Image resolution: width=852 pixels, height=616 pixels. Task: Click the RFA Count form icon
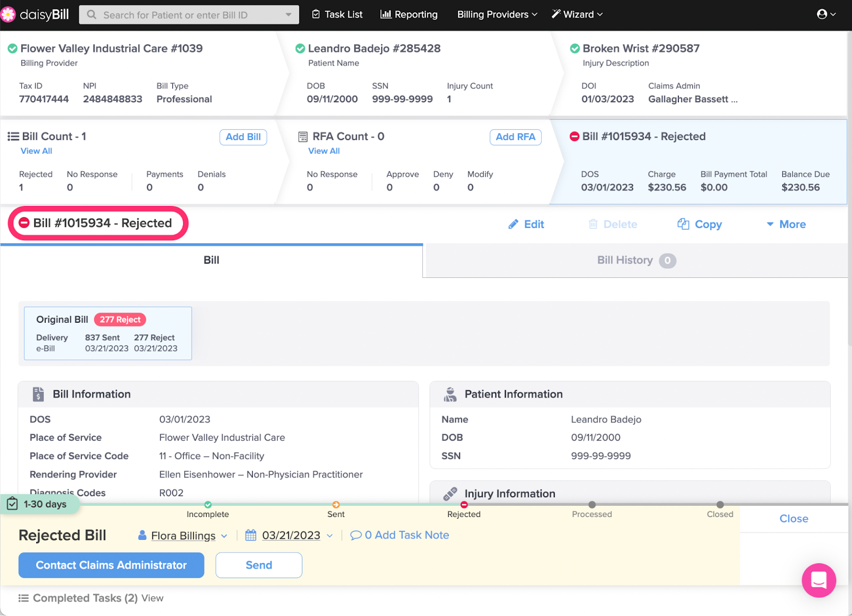pyautogui.click(x=303, y=137)
